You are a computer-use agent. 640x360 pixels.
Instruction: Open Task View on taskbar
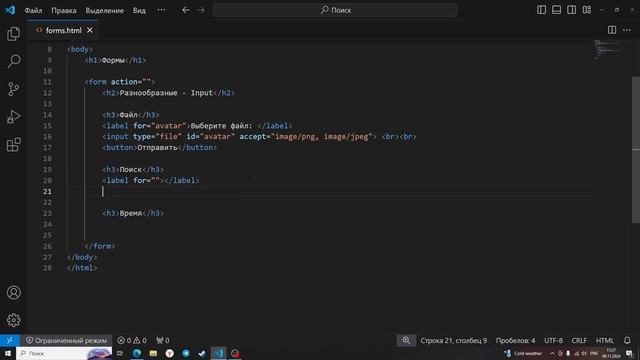pos(120,353)
